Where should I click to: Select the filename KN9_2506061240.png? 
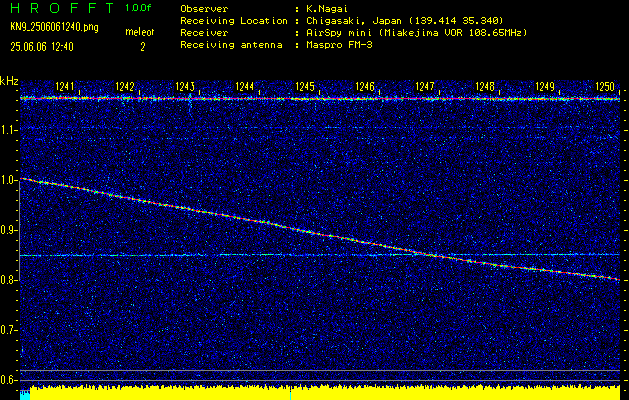coord(54,27)
